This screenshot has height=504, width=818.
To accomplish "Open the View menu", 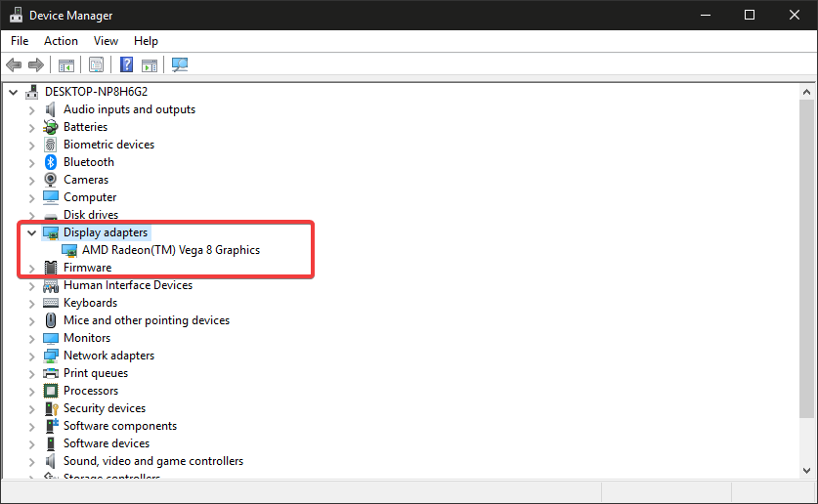I will [106, 41].
